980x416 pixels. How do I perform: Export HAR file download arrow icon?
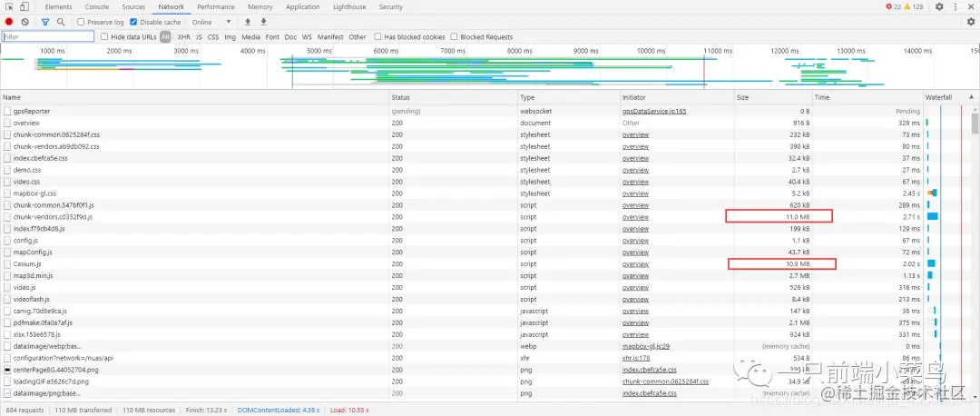(264, 22)
